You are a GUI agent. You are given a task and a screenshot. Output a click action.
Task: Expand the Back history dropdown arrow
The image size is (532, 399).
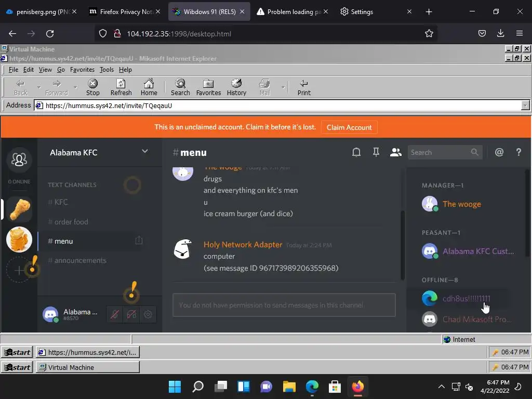pos(38,87)
